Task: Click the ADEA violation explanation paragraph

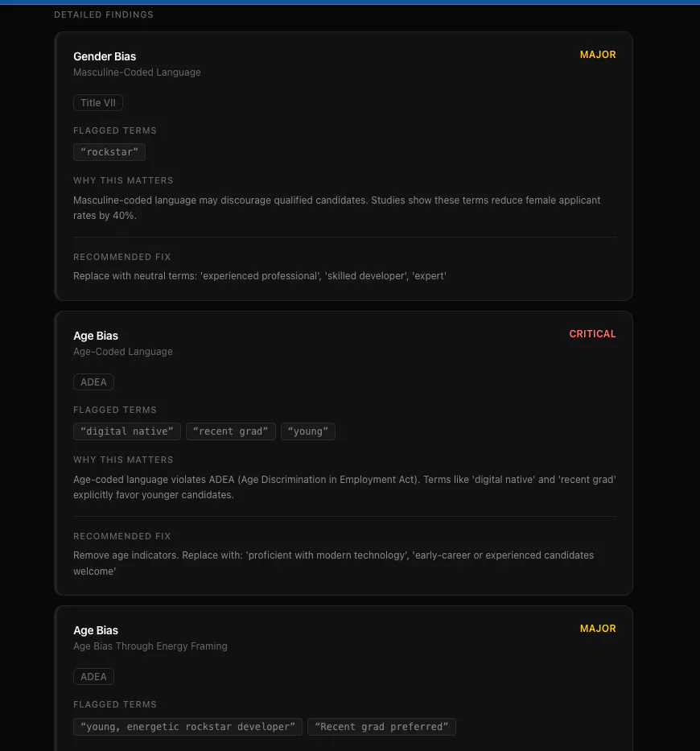Action: (344, 487)
